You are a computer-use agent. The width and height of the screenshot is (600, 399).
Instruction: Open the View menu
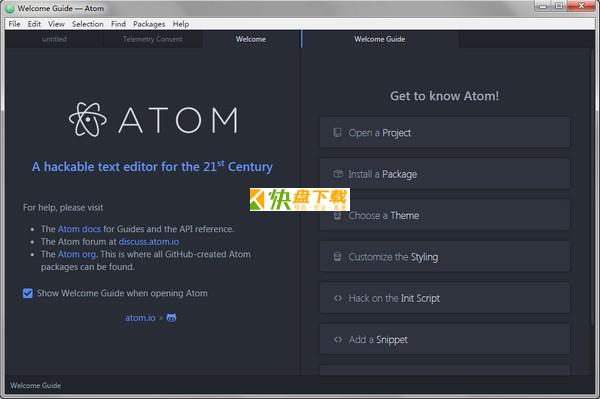tap(56, 24)
